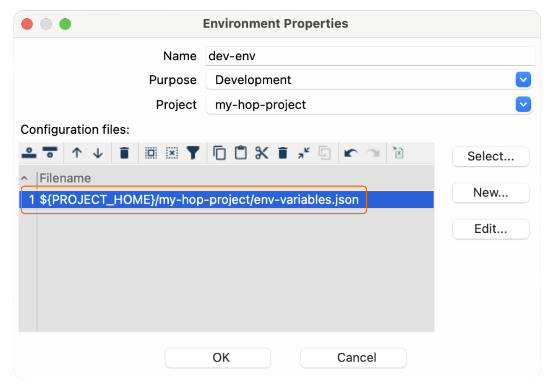Viewport: 551px width, 392px height.
Task: Click trash icon beside the scissors
Action: click(x=282, y=153)
